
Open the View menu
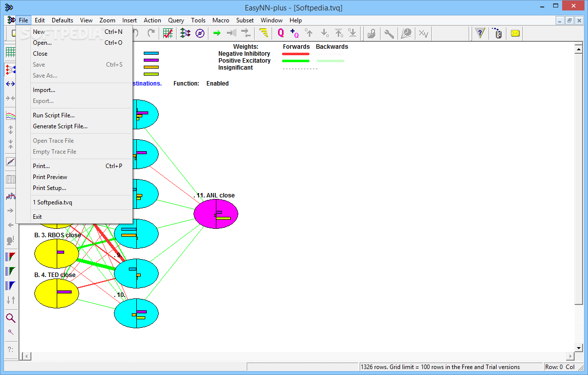(86, 20)
